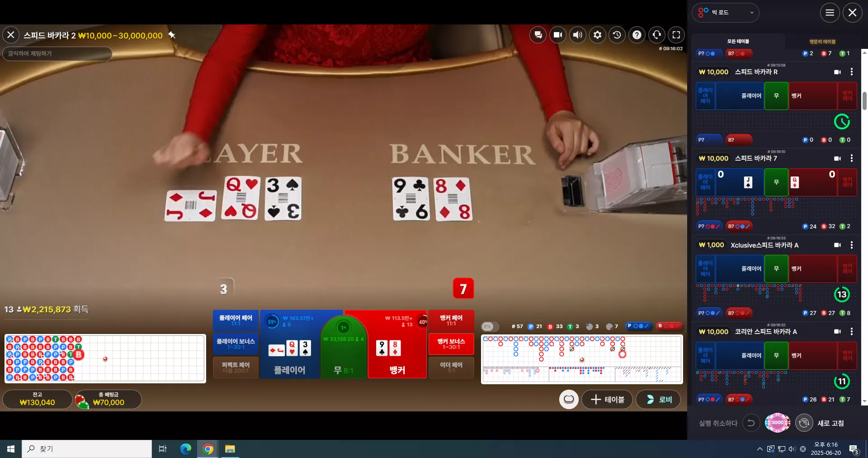Click the side panel vertical scrollbar thumb
This screenshot has width=868, height=458.
tap(864, 100)
